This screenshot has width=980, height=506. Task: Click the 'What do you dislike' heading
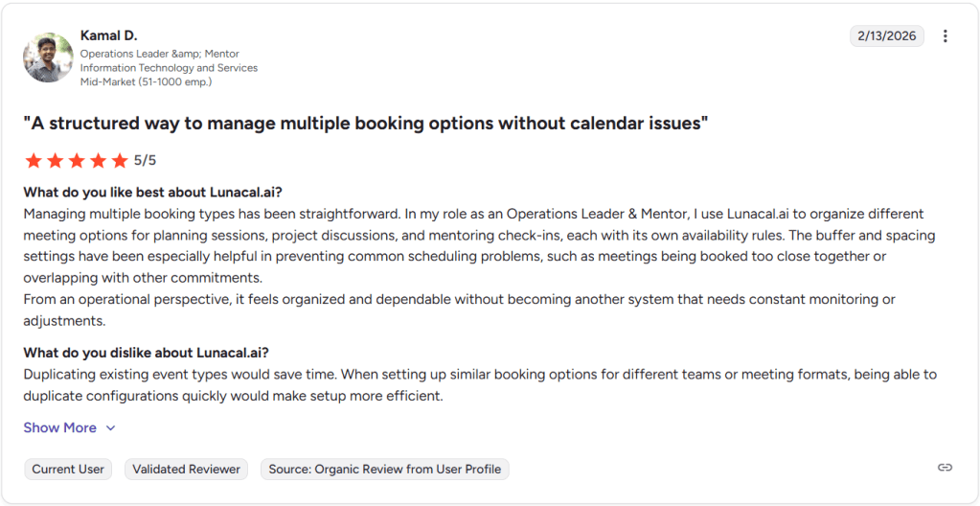152,353
